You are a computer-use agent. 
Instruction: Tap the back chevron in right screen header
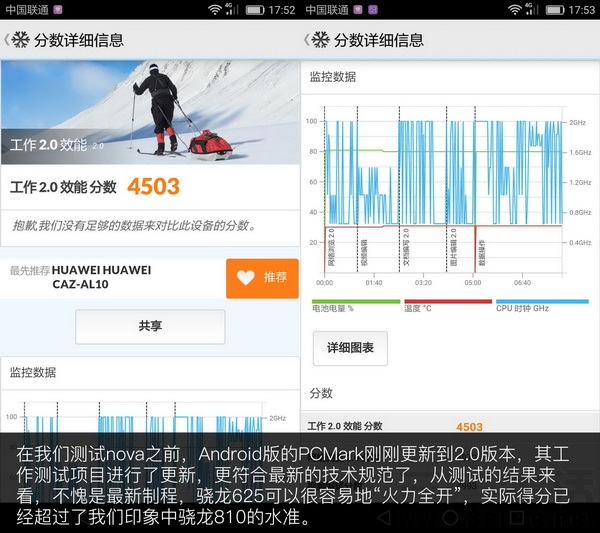click(x=307, y=39)
